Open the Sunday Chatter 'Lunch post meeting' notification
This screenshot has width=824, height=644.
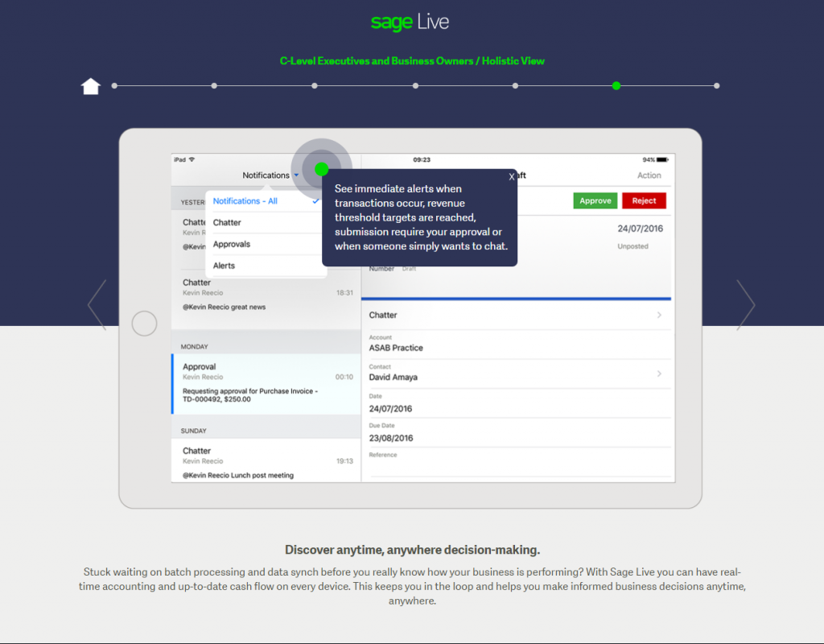click(x=266, y=461)
